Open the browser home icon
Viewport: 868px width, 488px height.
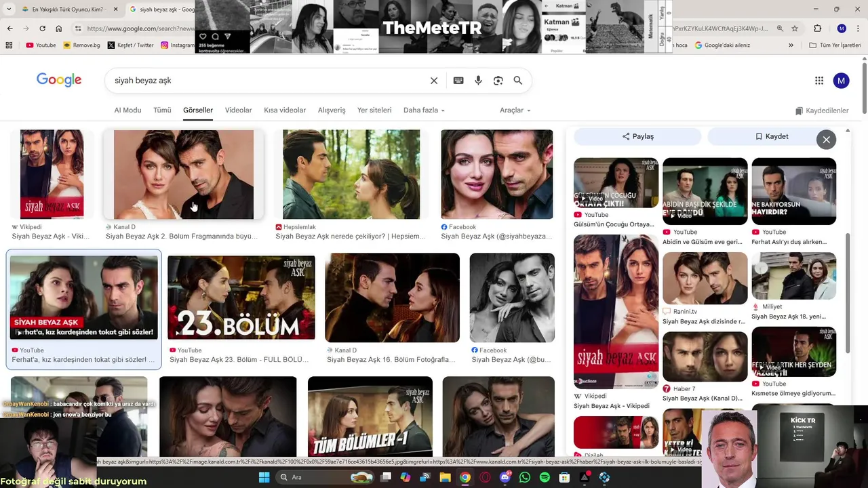click(x=59, y=28)
